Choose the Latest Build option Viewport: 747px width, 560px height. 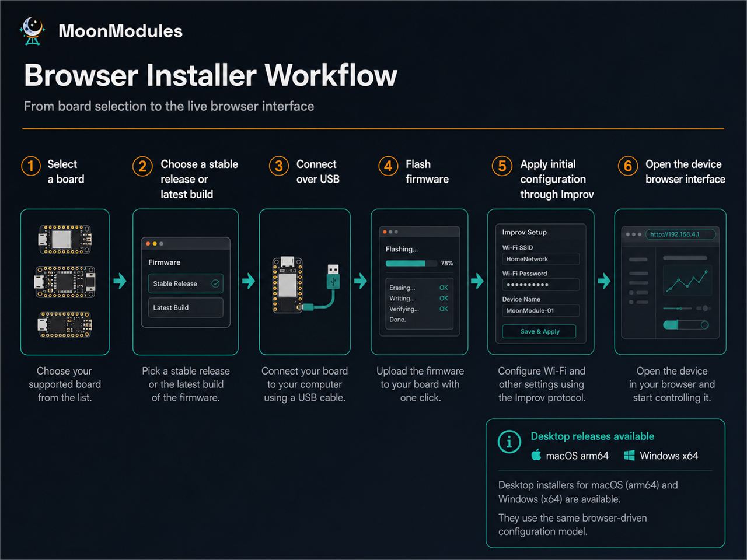(186, 307)
